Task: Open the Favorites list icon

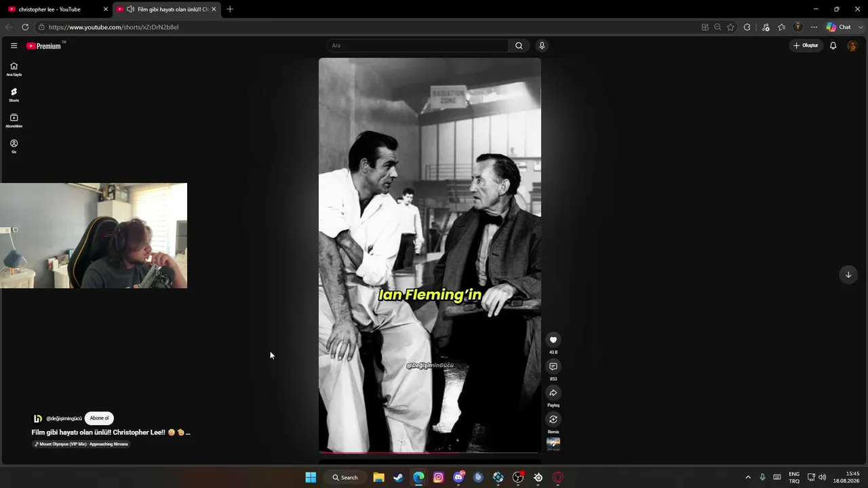Action: coord(782,27)
